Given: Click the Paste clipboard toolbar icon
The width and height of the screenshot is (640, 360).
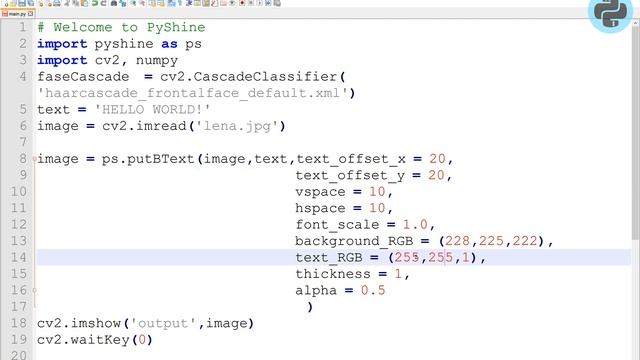Looking at the screenshot, I should (84, 3).
